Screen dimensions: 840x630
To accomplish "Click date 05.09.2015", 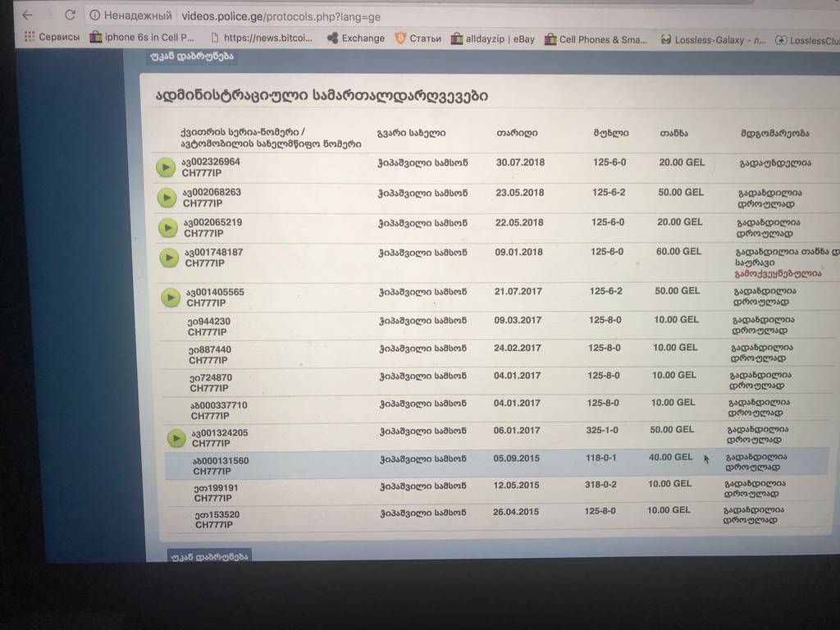I will point(517,458).
